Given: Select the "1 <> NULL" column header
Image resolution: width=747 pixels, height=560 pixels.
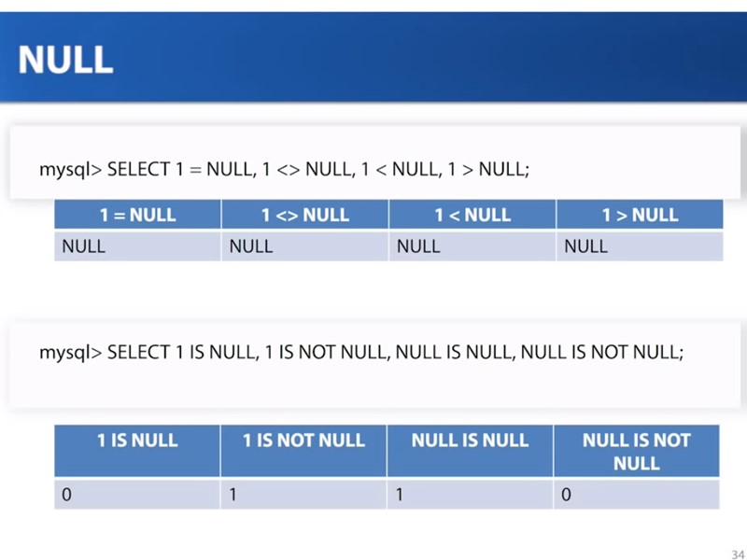Looking at the screenshot, I should 304,215.
